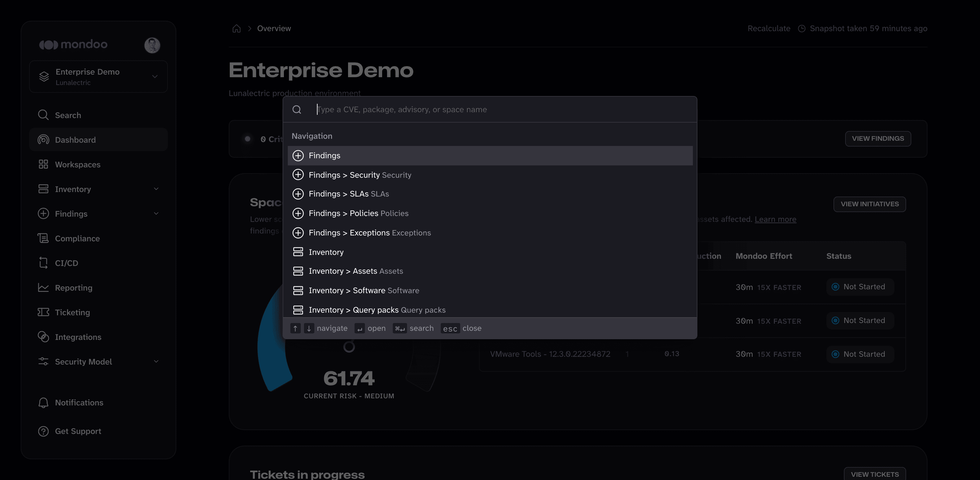Viewport: 980px width, 480px height.
Task: Click the Mondoo logo in sidebar
Action: coord(73,44)
